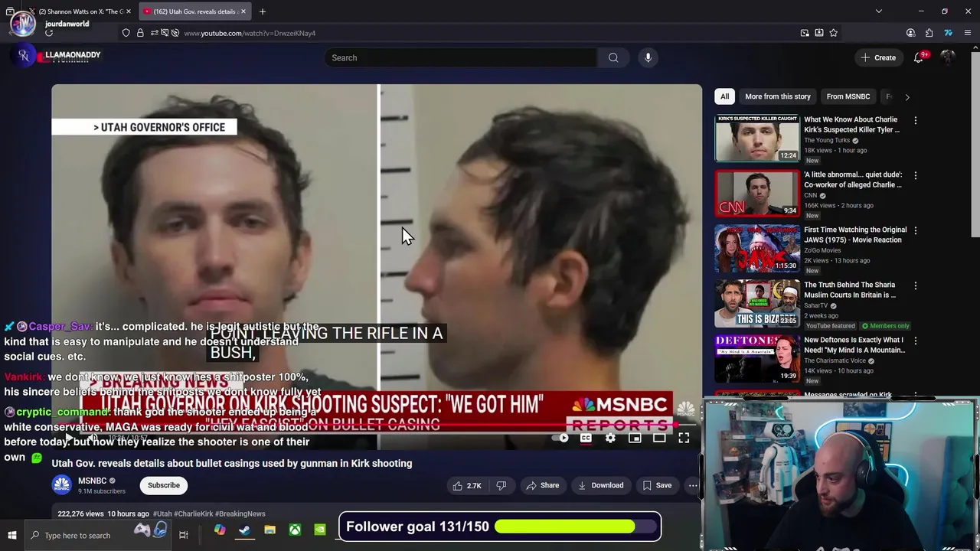Close the Shannon Watts X tab
The height and width of the screenshot is (551, 980).
pyautogui.click(x=129, y=11)
